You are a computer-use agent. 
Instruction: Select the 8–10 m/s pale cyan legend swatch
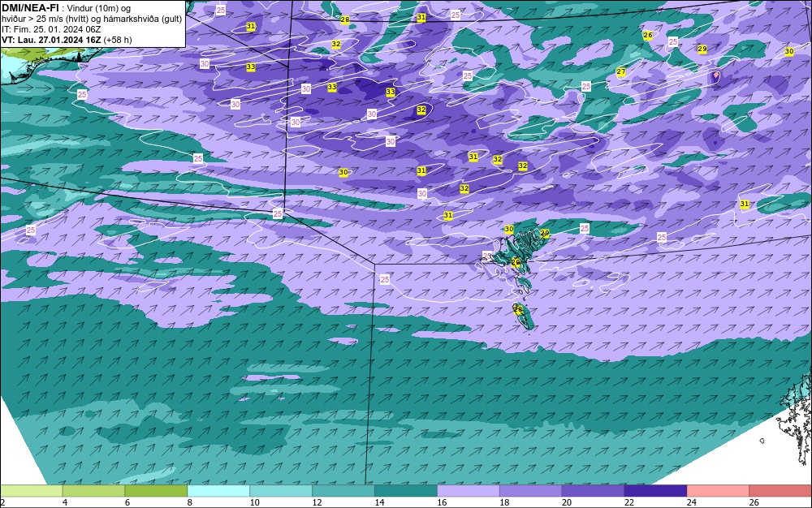click(218, 491)
